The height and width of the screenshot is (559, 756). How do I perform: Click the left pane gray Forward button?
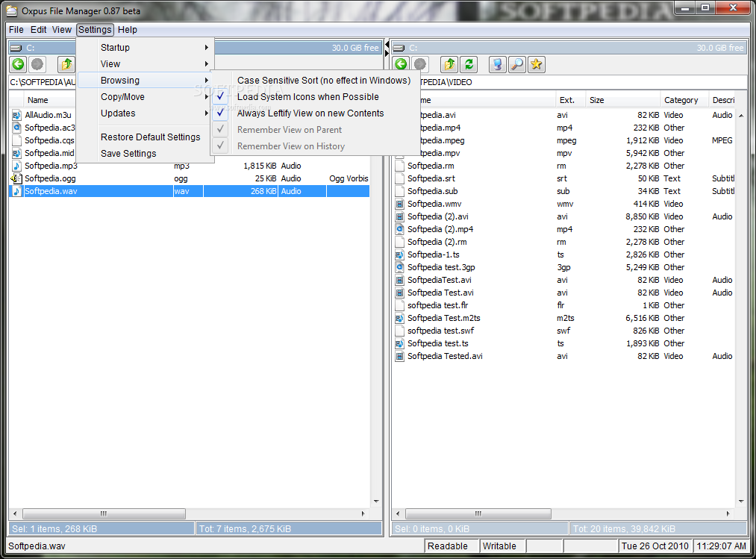(x=37, y=64)
